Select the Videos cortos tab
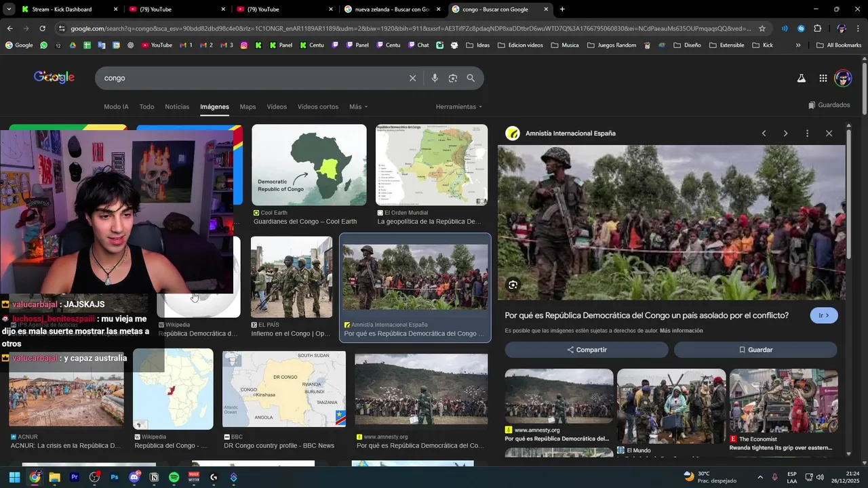 318,106
